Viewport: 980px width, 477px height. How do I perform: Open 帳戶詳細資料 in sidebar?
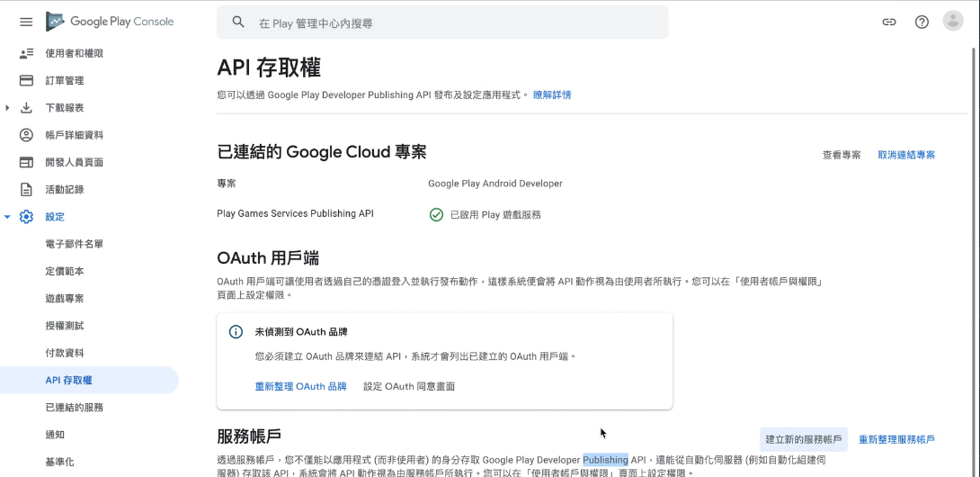point(75,135)
